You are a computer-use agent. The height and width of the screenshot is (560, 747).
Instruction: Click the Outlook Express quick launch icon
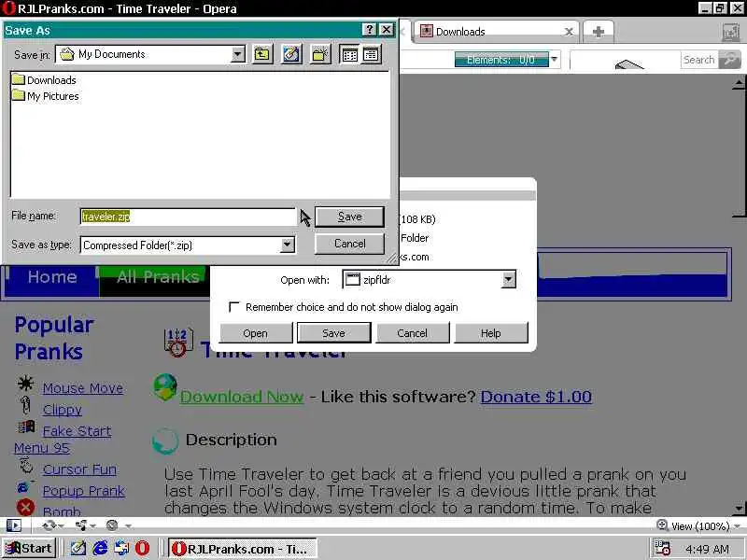[x=121, y=548]
